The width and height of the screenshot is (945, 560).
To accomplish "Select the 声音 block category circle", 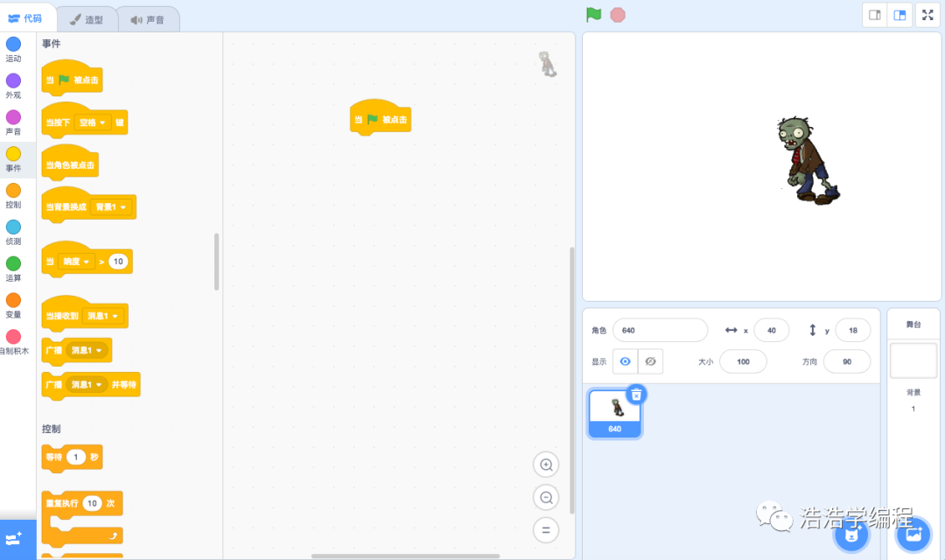I will point(13,117).
